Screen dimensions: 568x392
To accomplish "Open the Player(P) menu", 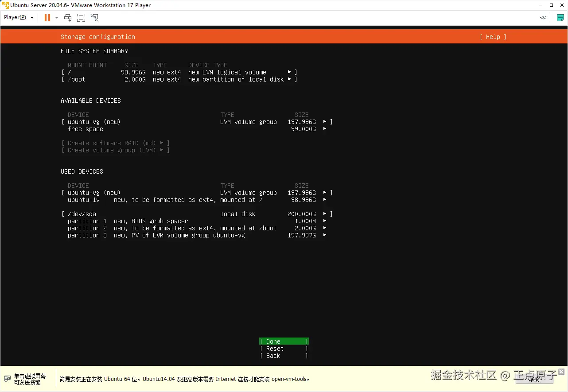I will coord(19,18).
